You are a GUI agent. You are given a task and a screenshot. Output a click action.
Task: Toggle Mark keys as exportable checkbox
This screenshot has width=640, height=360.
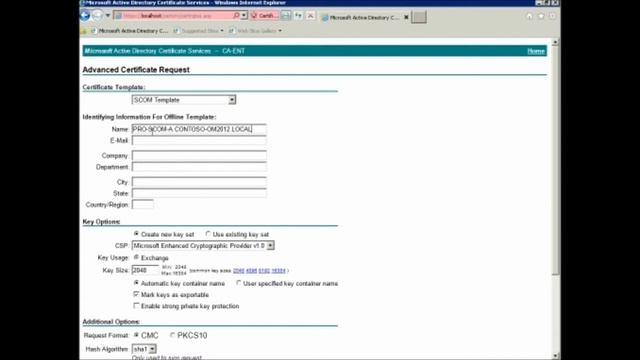[136, 294]
